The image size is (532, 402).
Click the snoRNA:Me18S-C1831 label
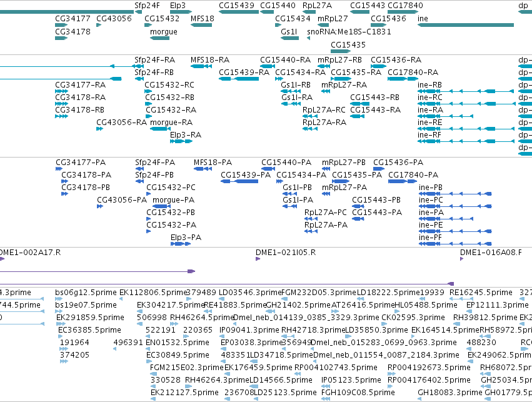[349, 31]
